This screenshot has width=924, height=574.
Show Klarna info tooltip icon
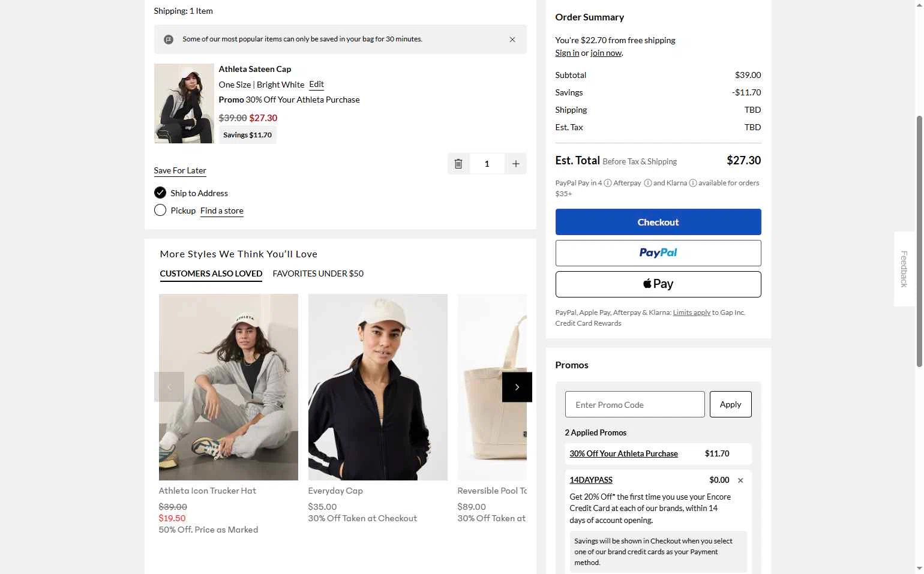pyautogui.click(x=693, y=183)
